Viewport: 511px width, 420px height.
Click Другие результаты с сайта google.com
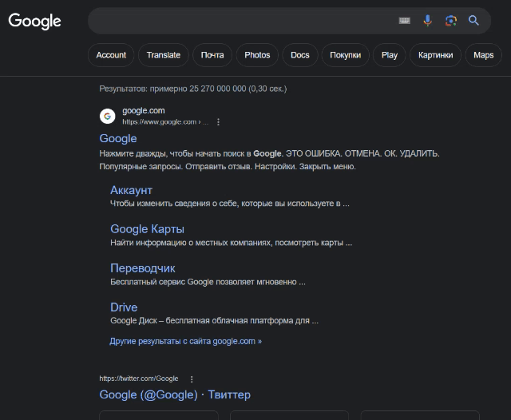[x=186, y=341]
